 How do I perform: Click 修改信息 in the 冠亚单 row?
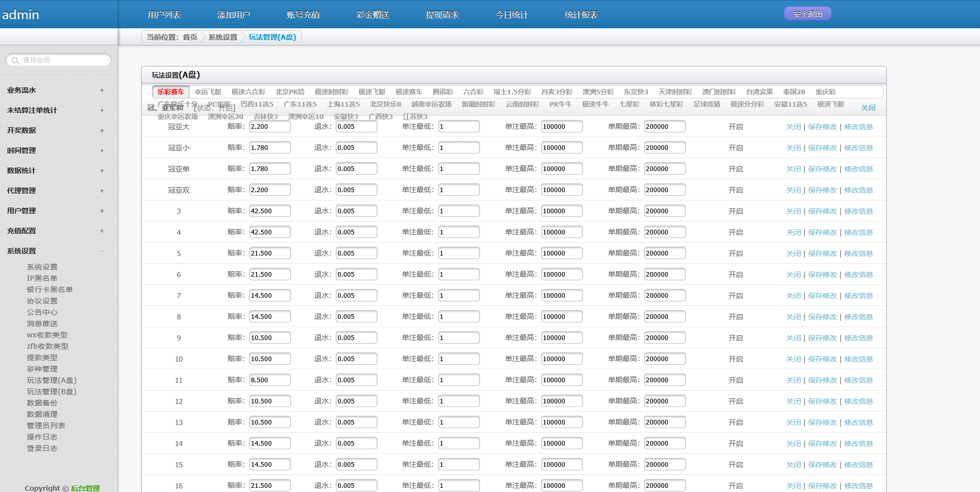coord(858,169)
